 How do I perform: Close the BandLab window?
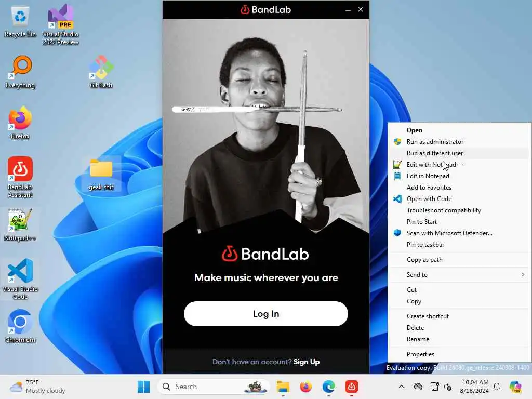(x=361, y=10)
